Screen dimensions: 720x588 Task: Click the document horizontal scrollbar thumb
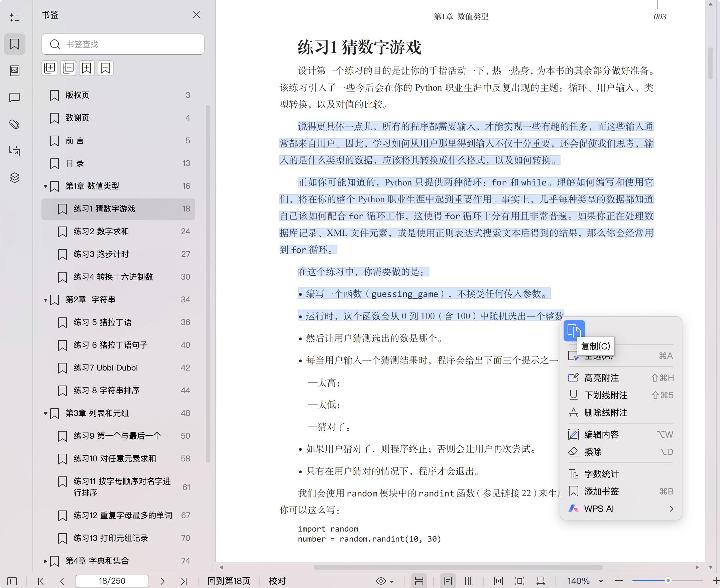click(458, 567)
